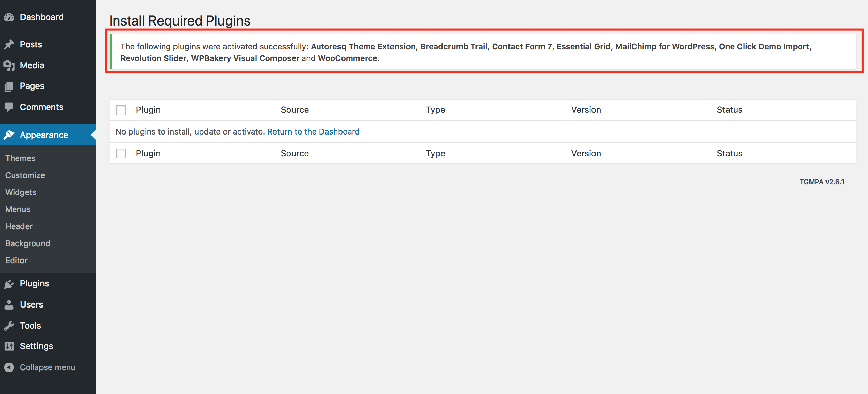Click Contact Form 7 in the notice

pos(522,47)
